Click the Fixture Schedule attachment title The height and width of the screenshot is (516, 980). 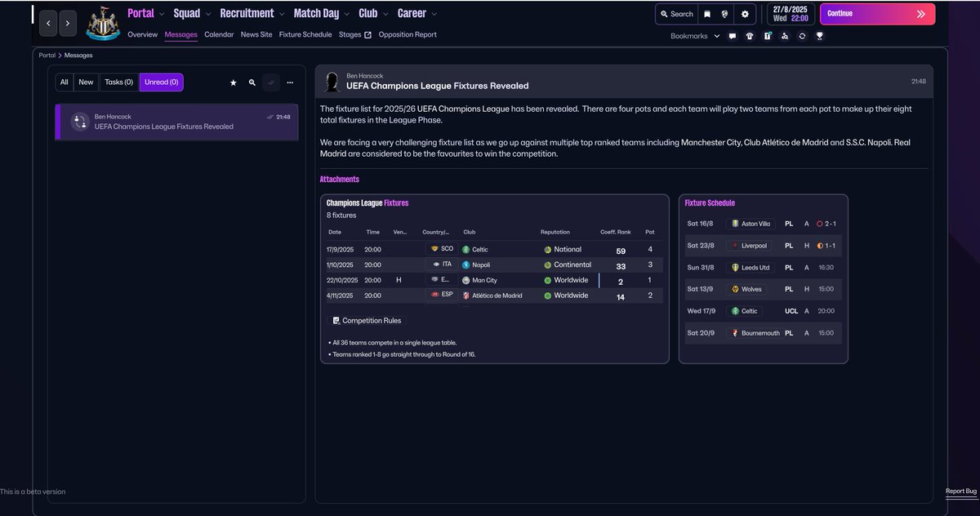click(710, 203)
